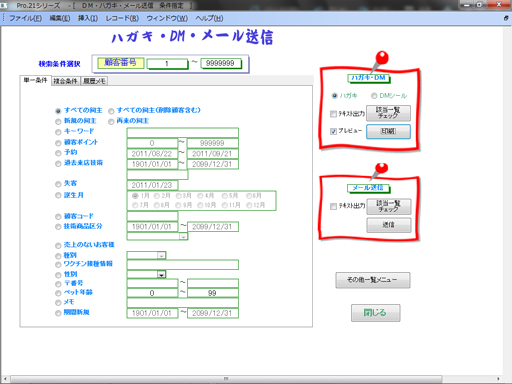Click the キーワード text input field
This screenshot has height=384, width=512.
pyautogui.click(x=182, y=132)
